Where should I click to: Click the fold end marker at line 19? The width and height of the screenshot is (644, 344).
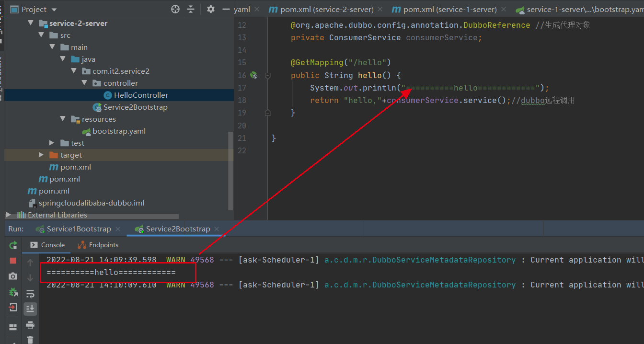(x=268, y=113)
